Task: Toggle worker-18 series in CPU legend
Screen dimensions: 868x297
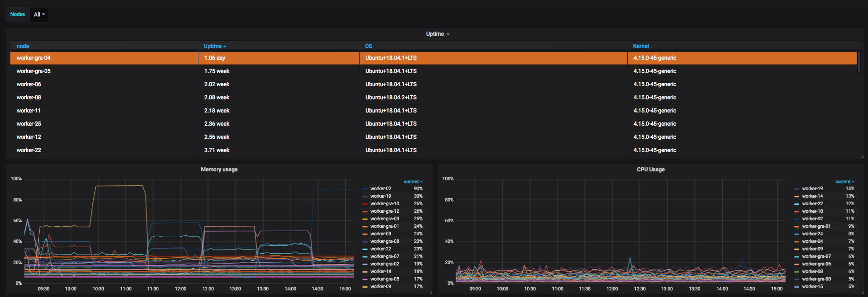Action: point(812,211)
